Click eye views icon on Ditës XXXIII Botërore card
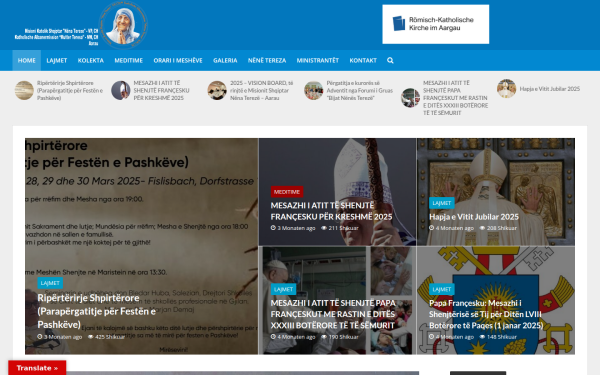 [324, 337]
